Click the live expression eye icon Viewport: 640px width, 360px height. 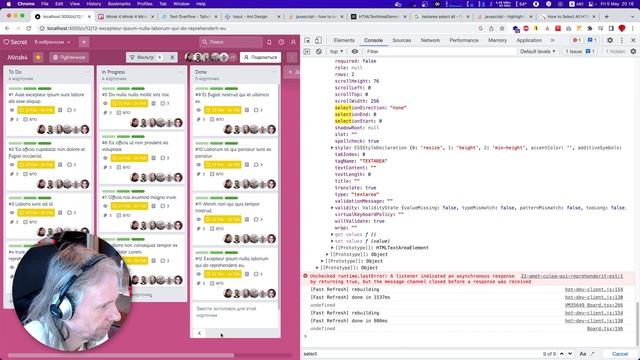coord(355,51)
